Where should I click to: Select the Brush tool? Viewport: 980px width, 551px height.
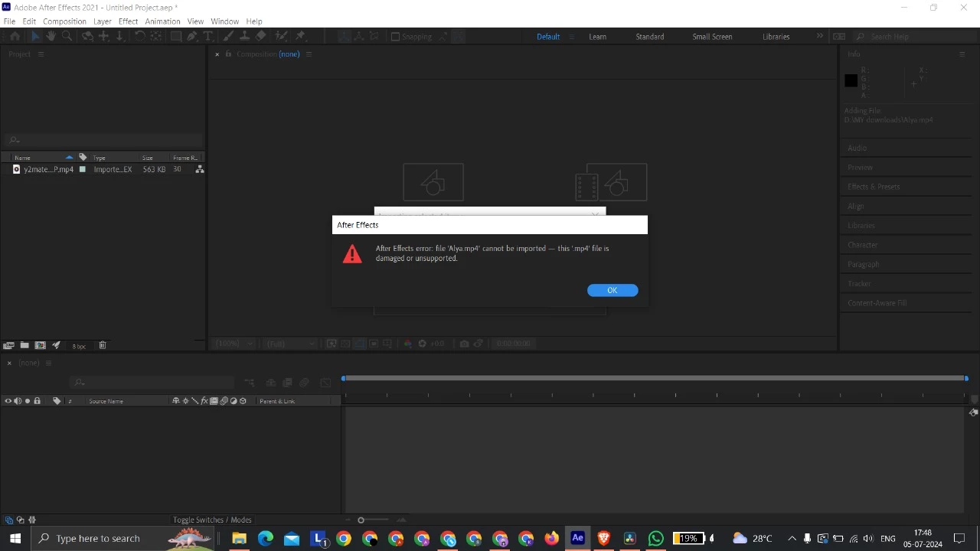click(228, 36)
